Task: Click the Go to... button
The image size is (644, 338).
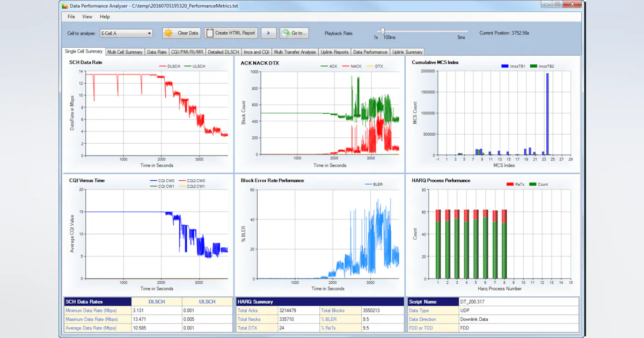Action: point(294,33)
